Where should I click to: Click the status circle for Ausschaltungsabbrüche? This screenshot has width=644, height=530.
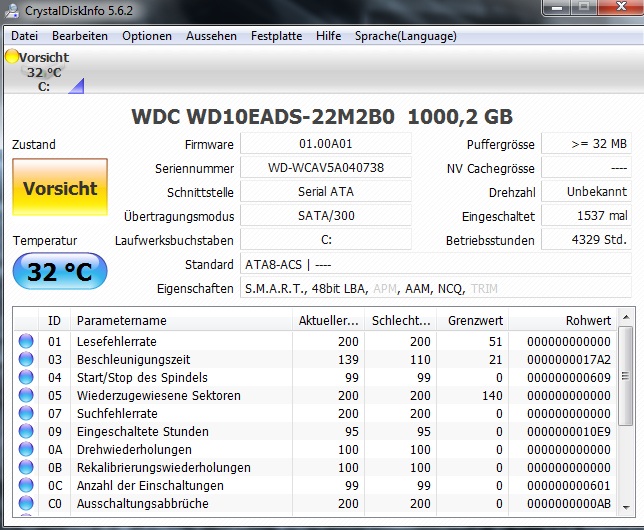(x=26, y=503)
